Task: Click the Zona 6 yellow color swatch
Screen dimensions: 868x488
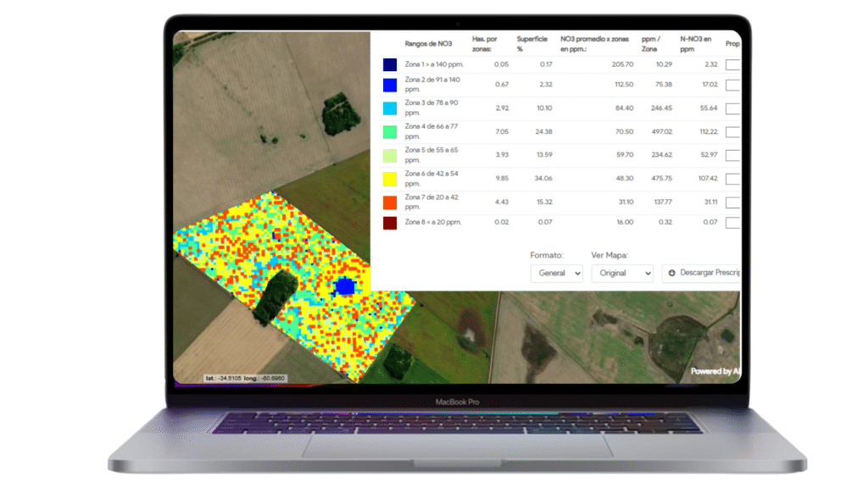Action: pos(390,179)
